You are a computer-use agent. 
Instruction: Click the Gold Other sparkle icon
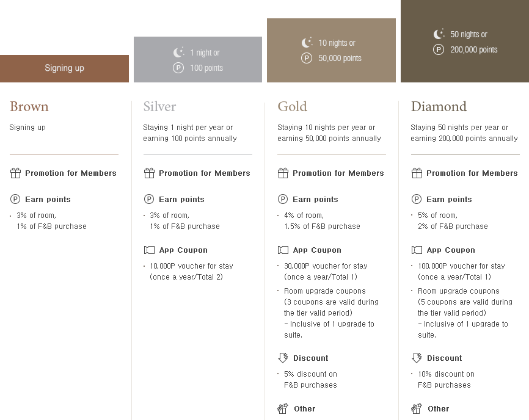point(283,408)
